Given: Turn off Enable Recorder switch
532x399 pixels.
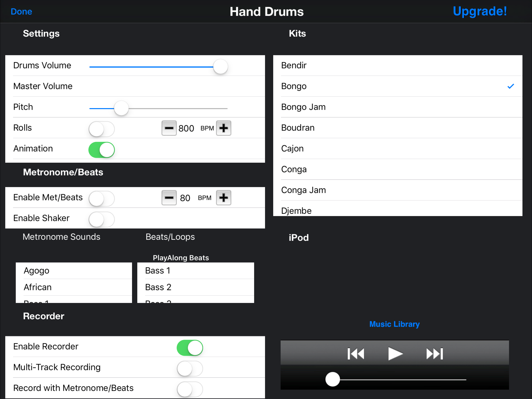Looking at the screenshot, I should pos(190,348).
